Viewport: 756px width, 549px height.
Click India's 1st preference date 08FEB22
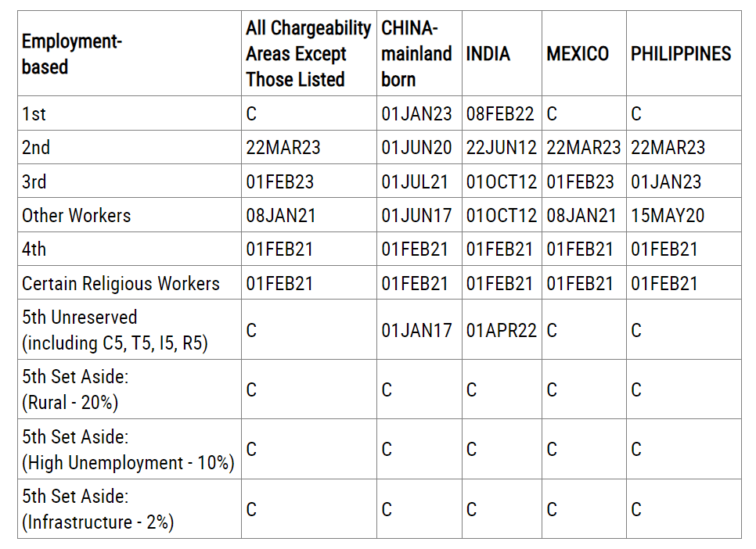(x=500, y=114)
